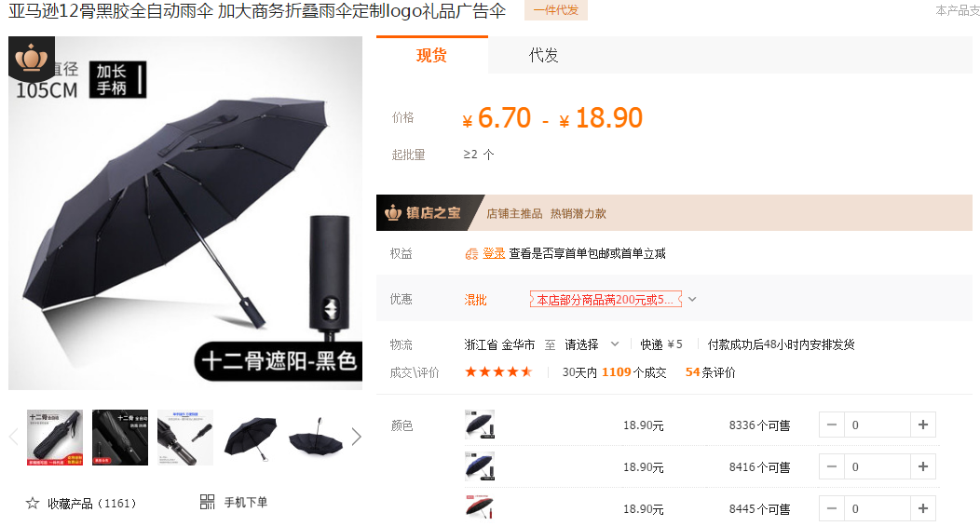Switch to the 代发 tab
980x526 pixels.
[543, 56]
